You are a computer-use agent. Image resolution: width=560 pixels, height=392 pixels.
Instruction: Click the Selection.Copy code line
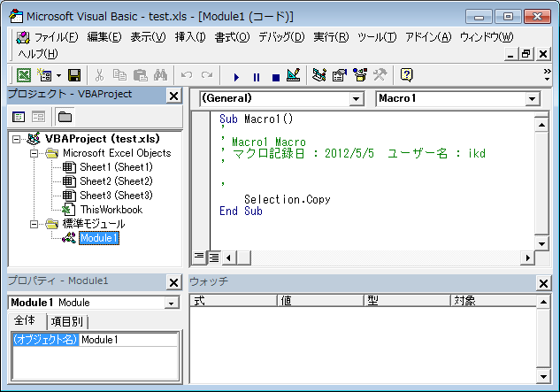pos(288,199)
